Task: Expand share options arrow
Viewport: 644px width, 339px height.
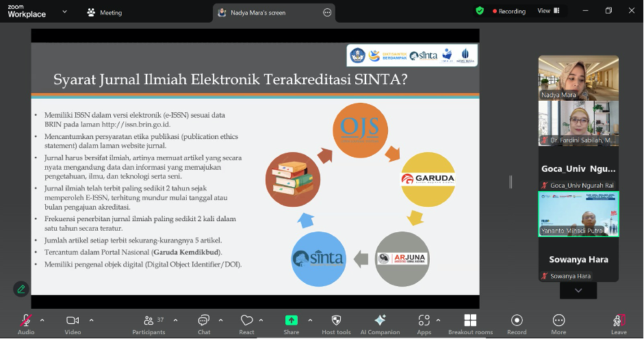Action: tap(310, 320)
